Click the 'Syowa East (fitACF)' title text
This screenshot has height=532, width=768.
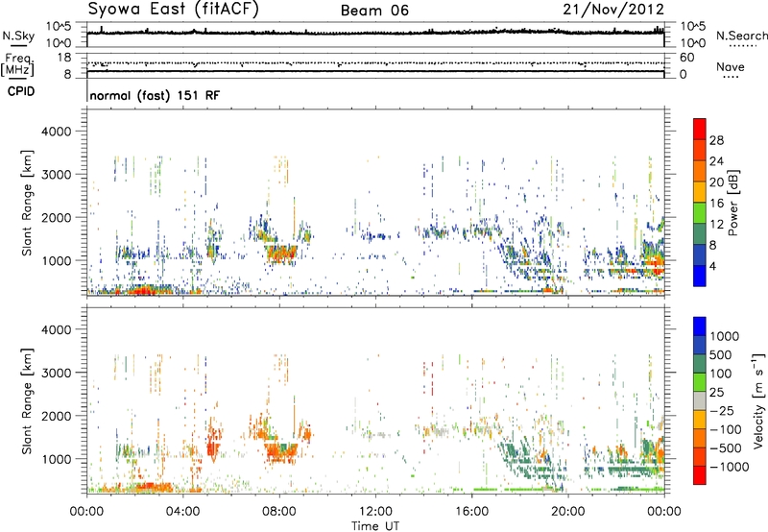point(173,10)
